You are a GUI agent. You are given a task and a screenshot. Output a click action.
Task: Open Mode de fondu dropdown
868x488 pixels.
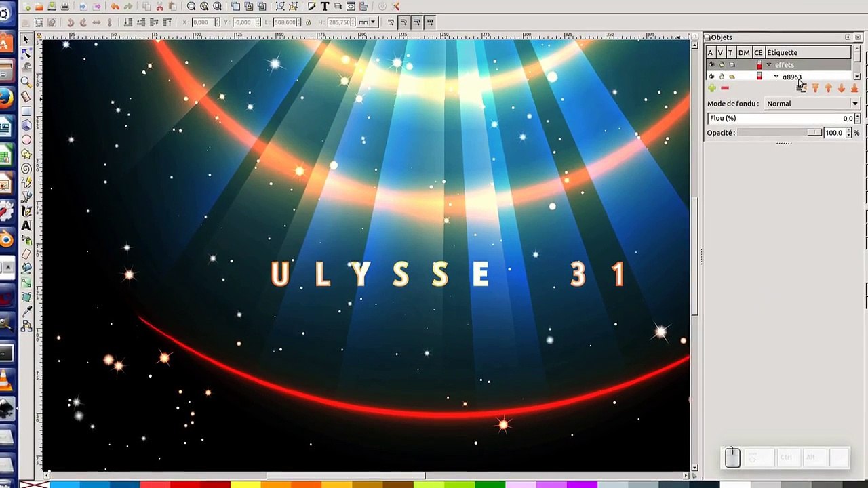(812, 104)
